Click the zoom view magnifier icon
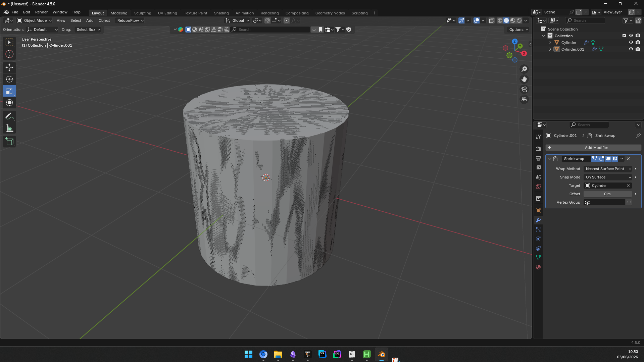 524,69
